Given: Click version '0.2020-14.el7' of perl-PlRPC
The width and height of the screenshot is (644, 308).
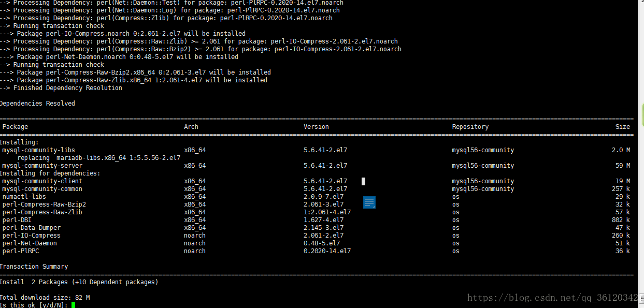Looking at the screenshot, I should click(x=327, y=251).
